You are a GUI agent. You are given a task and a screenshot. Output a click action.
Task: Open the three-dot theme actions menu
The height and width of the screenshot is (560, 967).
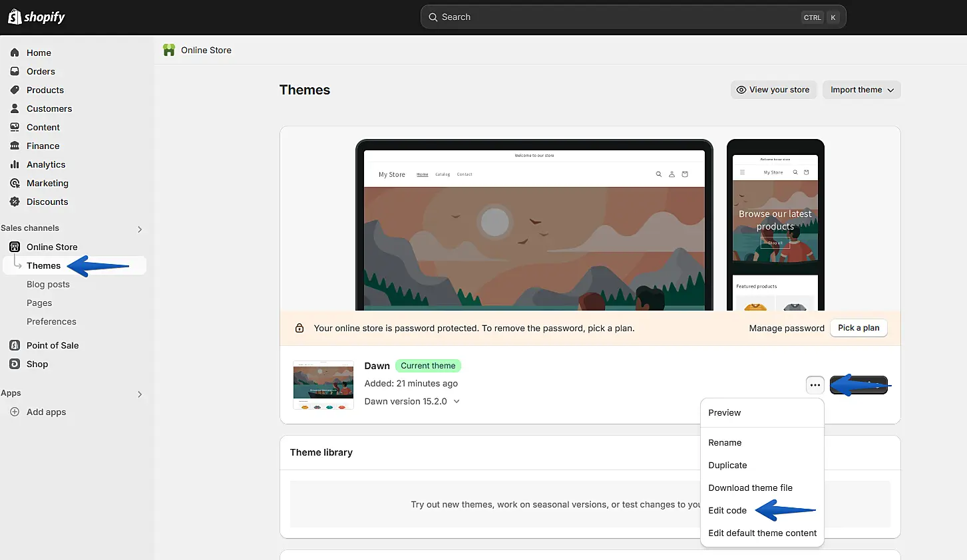point(815,385)
